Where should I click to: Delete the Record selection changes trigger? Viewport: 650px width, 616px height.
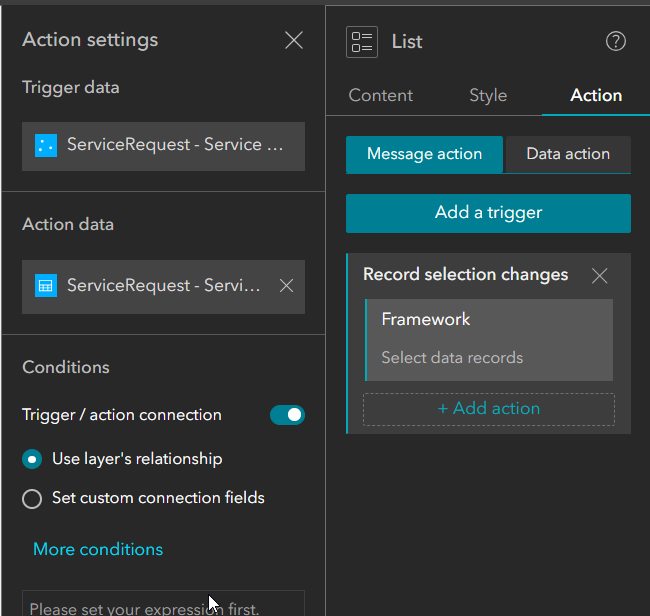click(x=599, y=275)
